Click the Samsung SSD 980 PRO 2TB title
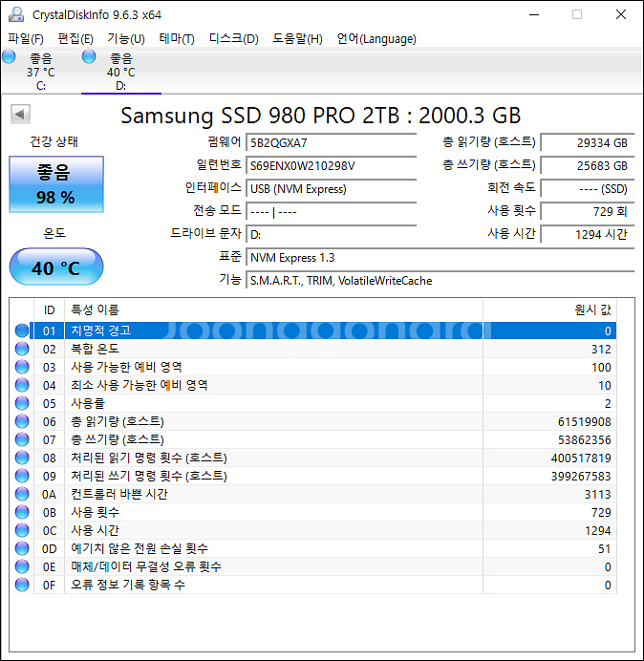Screen dimensions: 644x661 (x=321, y=115)
